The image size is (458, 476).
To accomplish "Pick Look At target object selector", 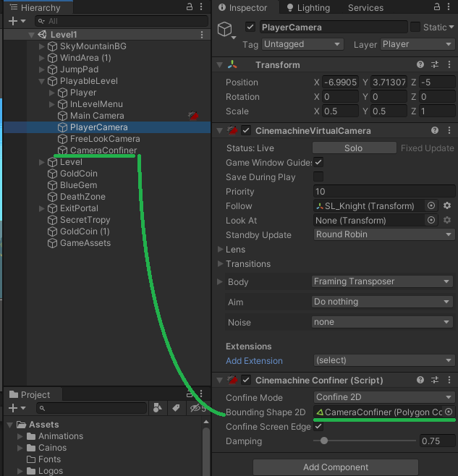I will coord(431,220).
